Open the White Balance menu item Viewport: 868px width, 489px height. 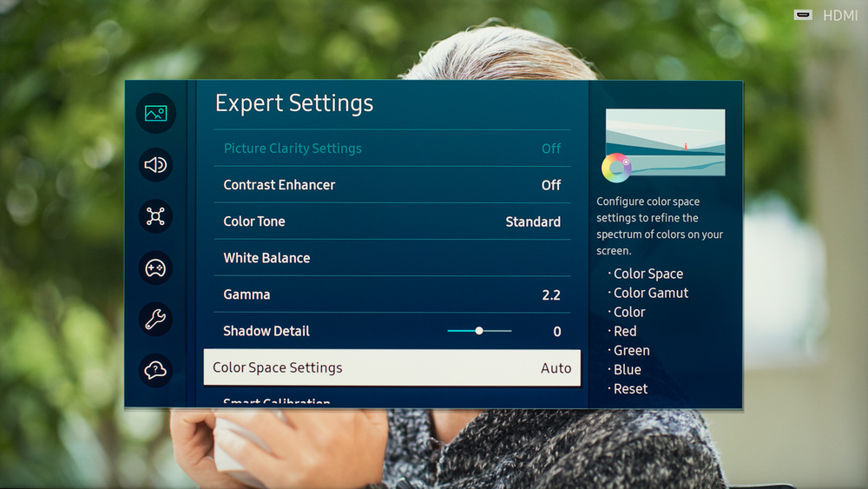[266, 258]
